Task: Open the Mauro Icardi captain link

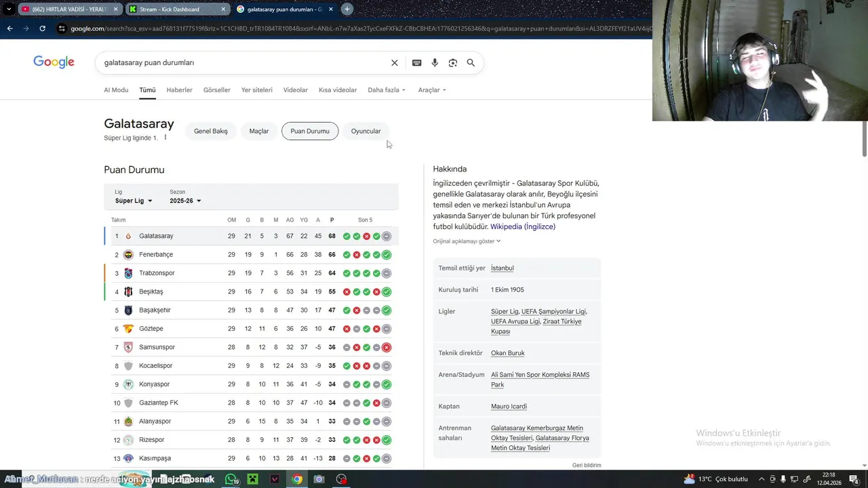Action: [509, 407]
